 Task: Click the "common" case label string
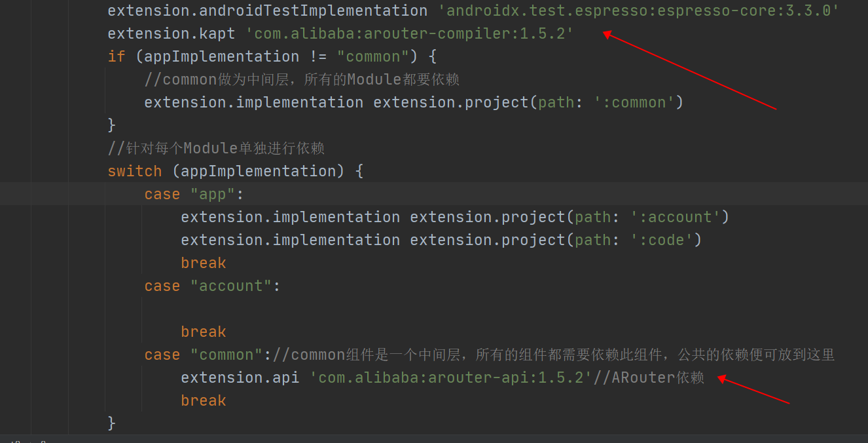click(226, 355)
